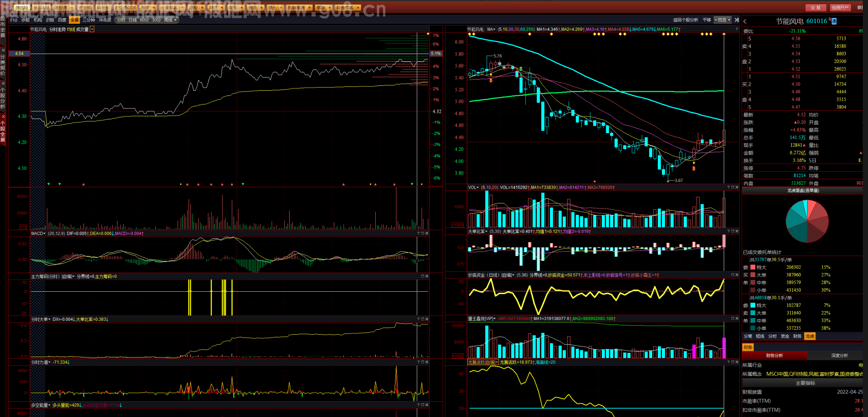The width and height of the screenshot is (868, 417).
Task: Click the red 特大 buy-order color swatch
Action: coord(752,267)
